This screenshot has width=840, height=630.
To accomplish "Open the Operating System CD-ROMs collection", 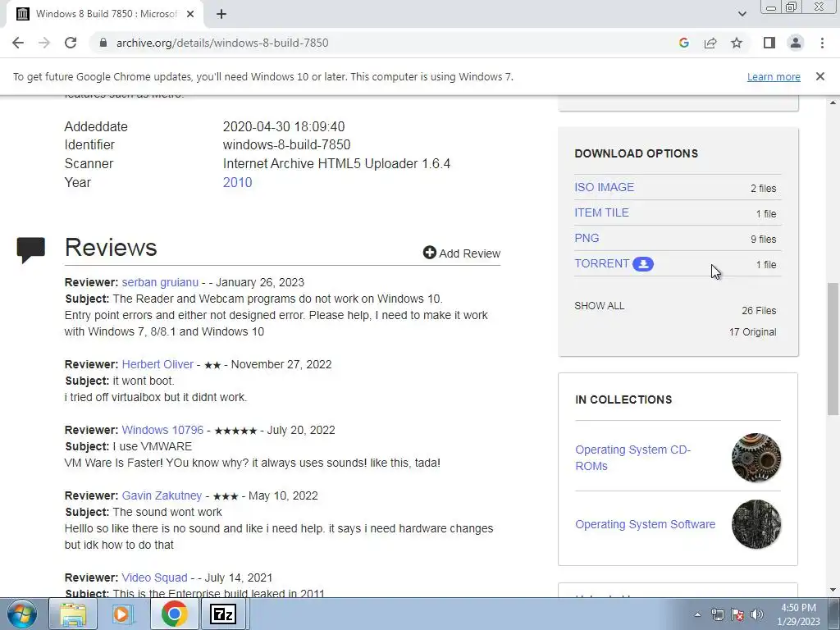I will coord(632,458).
